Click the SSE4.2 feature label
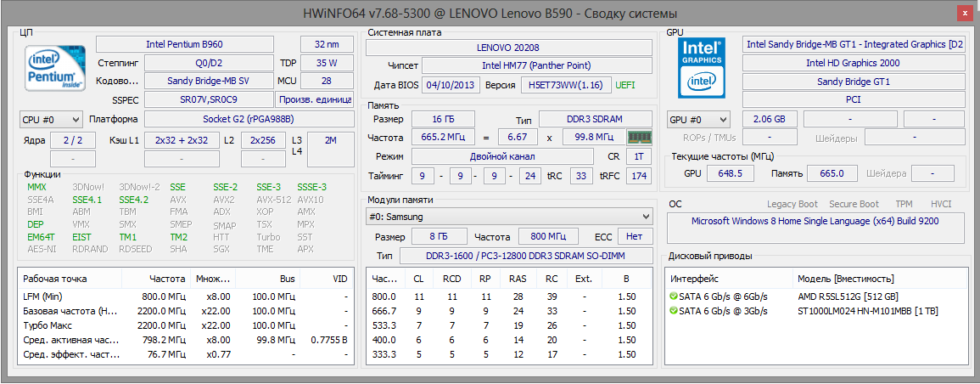The image size is (980, 384). [x=134, y=200]
